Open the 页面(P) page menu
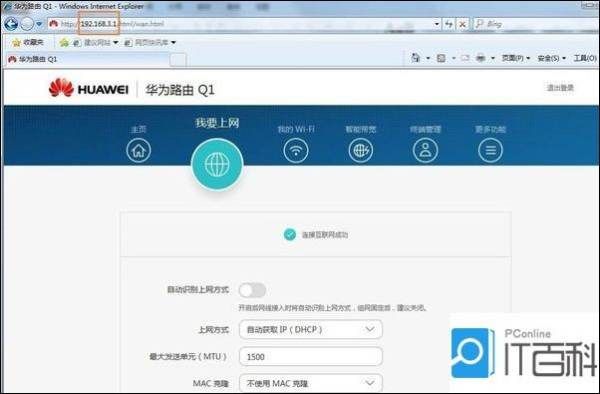This screenshot has height=394, width=600. tap(515, 58)
